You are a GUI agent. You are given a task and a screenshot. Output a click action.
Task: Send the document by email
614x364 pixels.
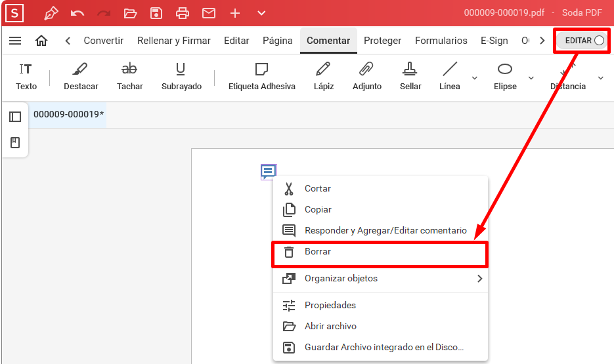click(209, 13)
